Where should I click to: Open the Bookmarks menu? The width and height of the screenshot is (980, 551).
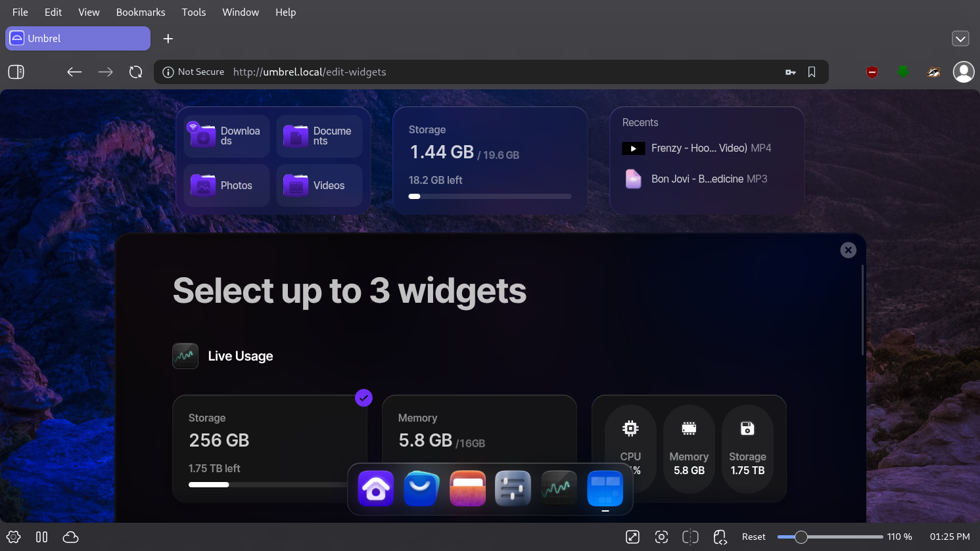point(141,12)
